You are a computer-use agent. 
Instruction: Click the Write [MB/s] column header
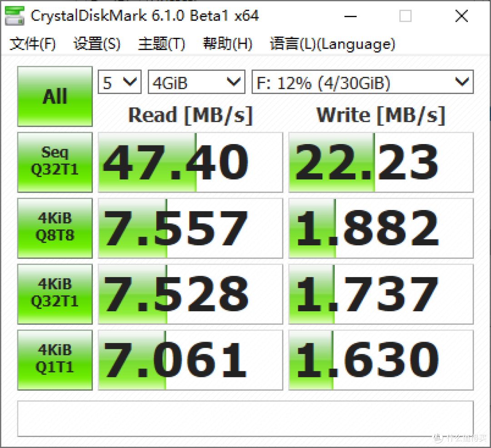click(381, 115)
